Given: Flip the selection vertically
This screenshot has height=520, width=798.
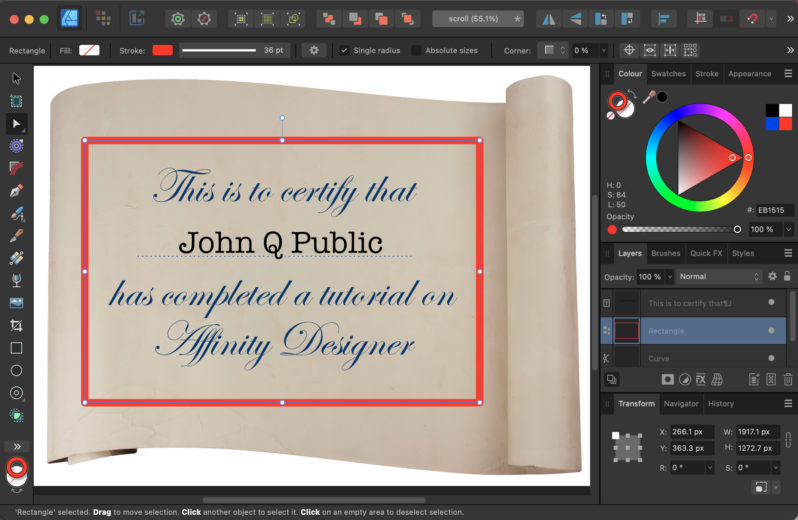Looking at the screenshot, I should click(575, 19).
